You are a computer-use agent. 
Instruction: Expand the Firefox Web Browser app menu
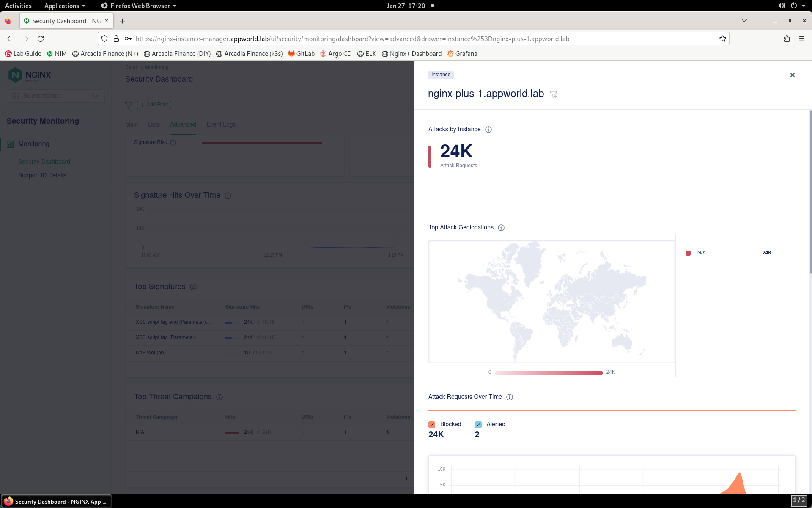138,6
